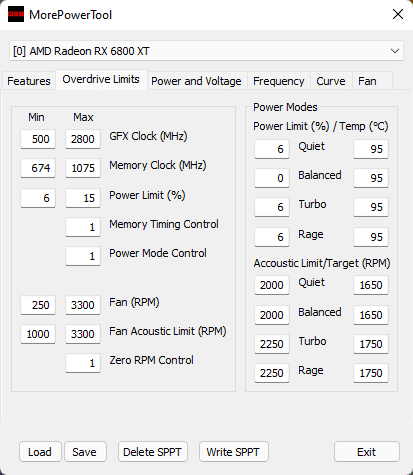Edit Rage power limit percent field
Viewport: 413px width, 475px height.
click(x=272, y=237)
